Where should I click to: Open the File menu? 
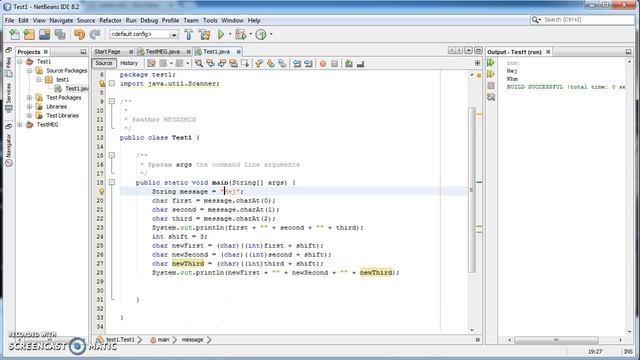9,20
